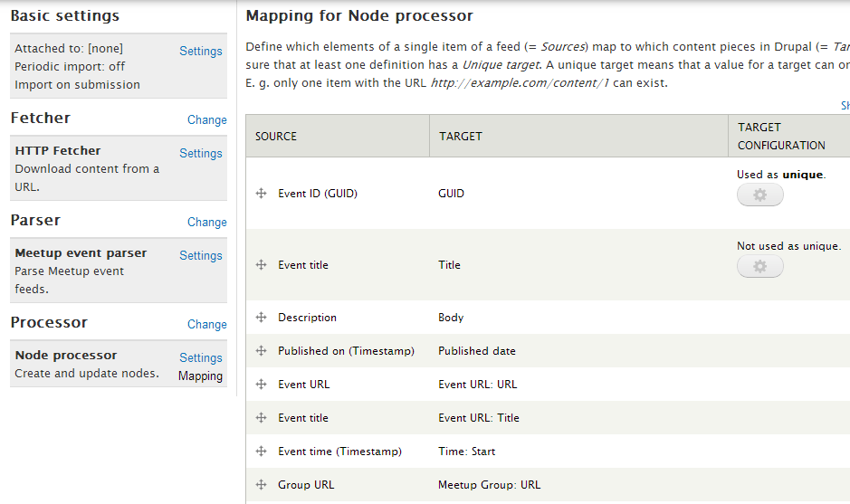
Task: Click 'Not used as unique.' text
Action: pyautogui.click(x=788, y=246)
